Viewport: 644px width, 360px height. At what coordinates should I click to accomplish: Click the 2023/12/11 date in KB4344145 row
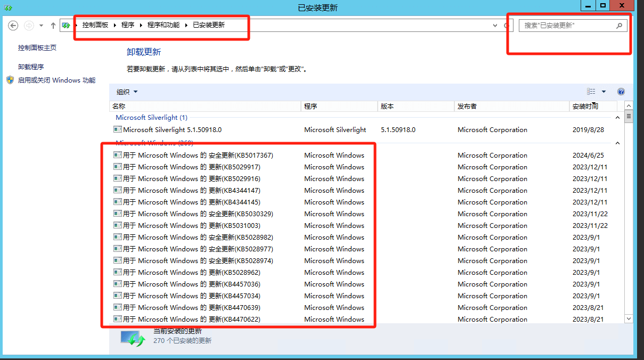pos(590,202)
